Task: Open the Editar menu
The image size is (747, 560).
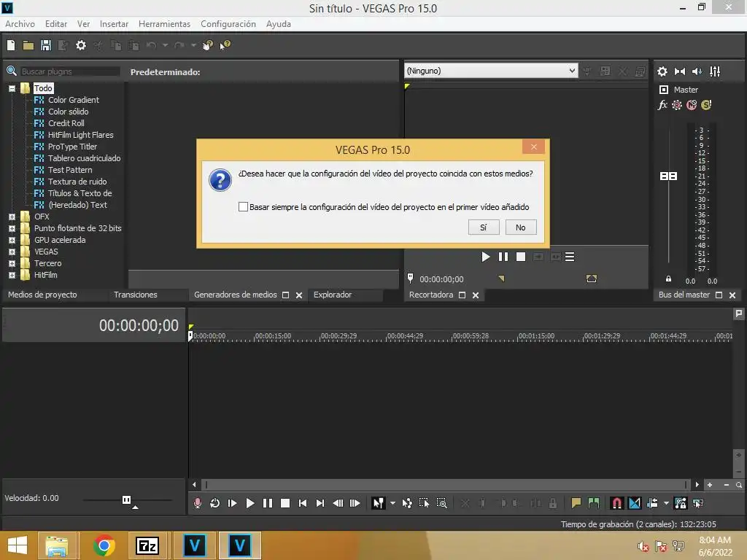Action: pos(56,24)
